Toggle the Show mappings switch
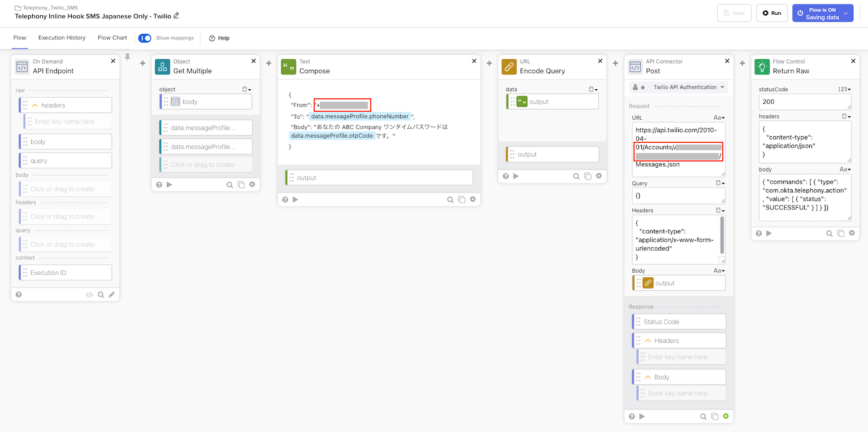This screenshot has height=432, width=868. (x=145, y=38)
